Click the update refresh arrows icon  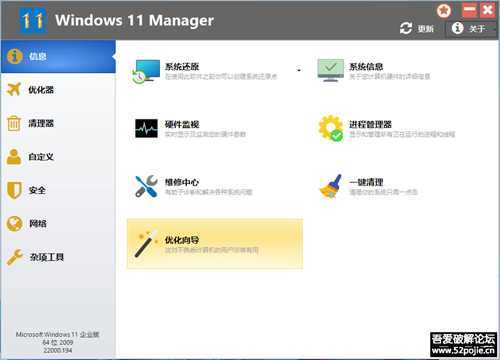(406, 28)
